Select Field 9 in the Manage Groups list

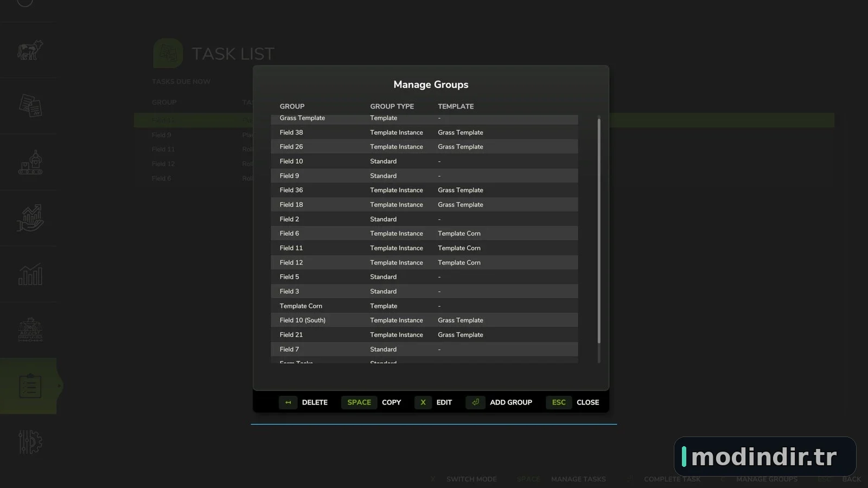coord(424,176)
